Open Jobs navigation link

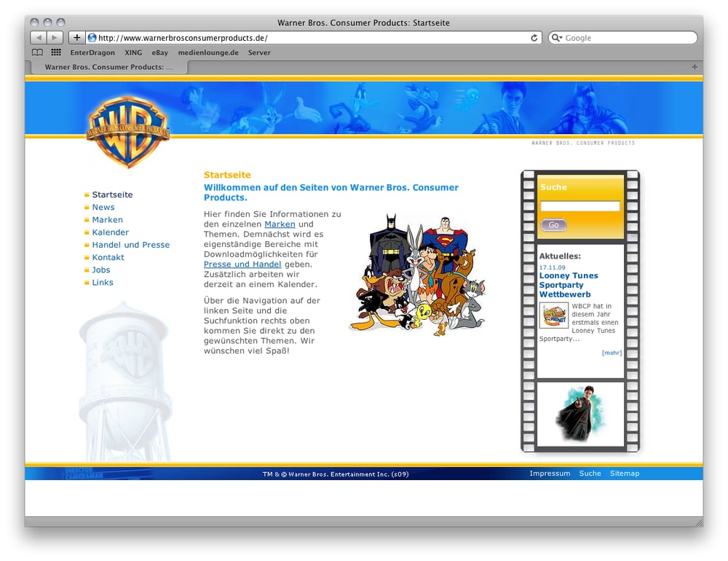pos(100,270)
